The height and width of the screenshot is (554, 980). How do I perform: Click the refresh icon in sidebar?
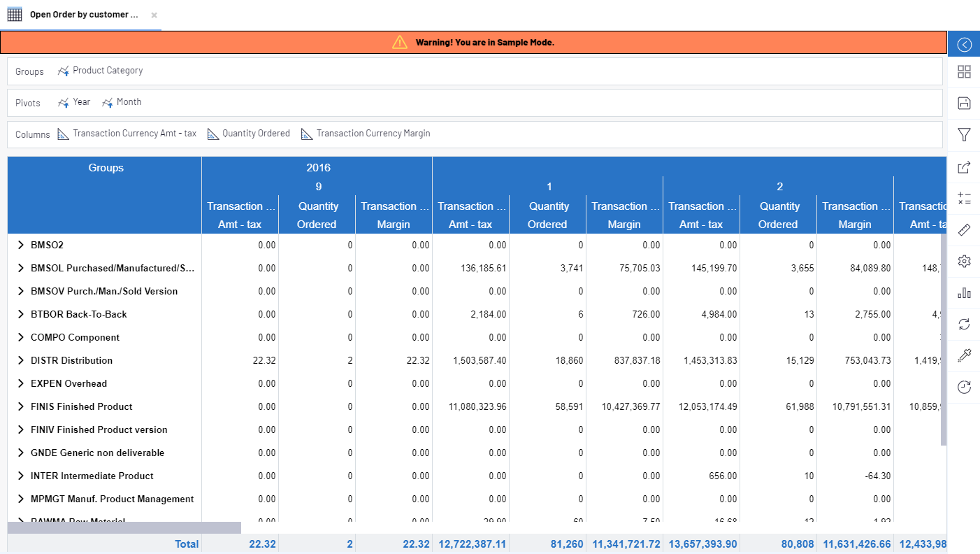964,324
